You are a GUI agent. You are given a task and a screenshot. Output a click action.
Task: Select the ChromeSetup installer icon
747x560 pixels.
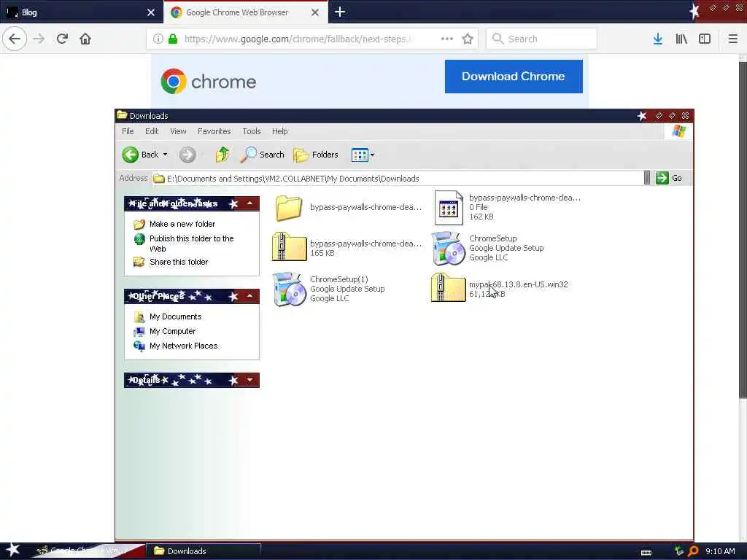click(449, 248)
